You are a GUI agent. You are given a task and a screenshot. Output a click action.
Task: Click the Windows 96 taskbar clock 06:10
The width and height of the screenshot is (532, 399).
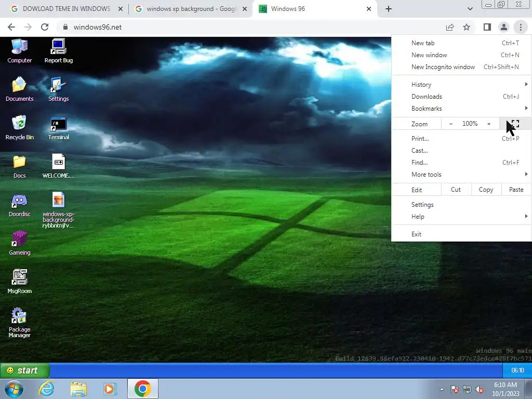coord(517,370)
